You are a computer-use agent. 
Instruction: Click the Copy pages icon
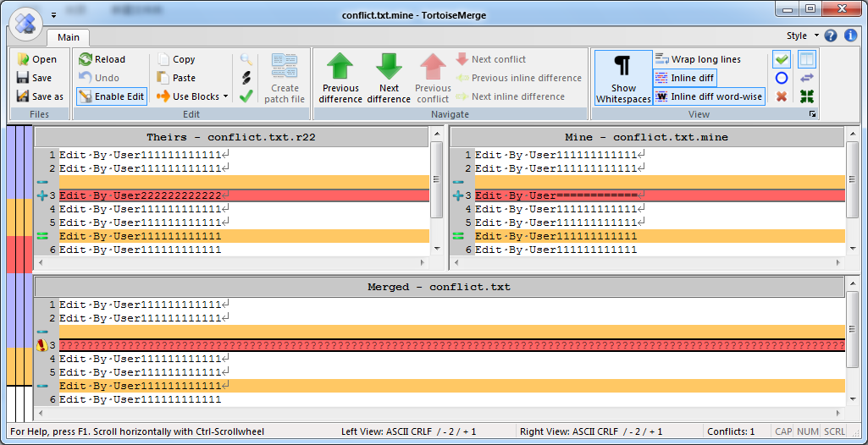163,59
